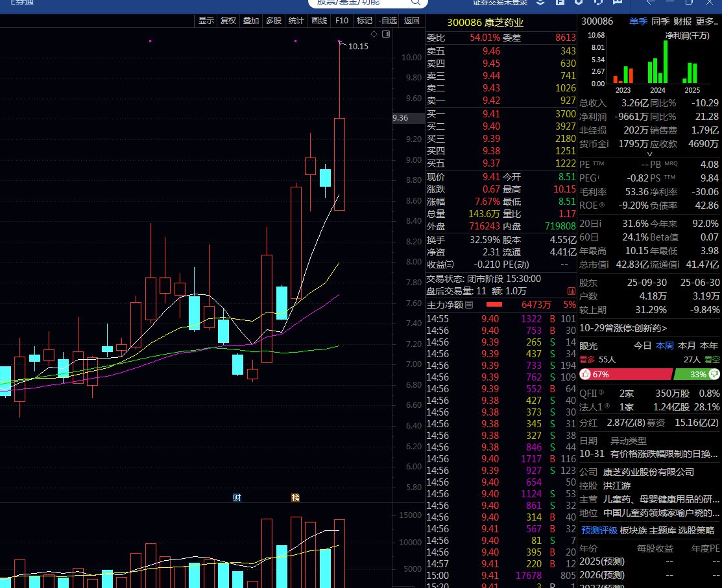Open F10 company info
This screenshot has height=588, width=722.
click(x=342, y=21)
